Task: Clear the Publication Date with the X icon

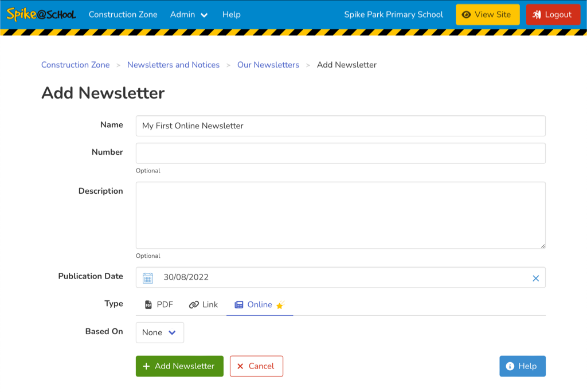Action: pos(536,277)
